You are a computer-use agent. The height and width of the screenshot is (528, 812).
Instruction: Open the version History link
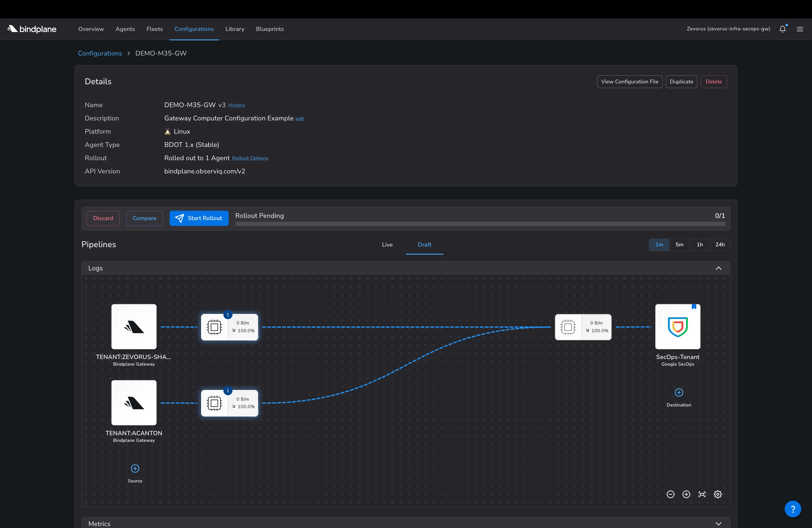[236, 105]
